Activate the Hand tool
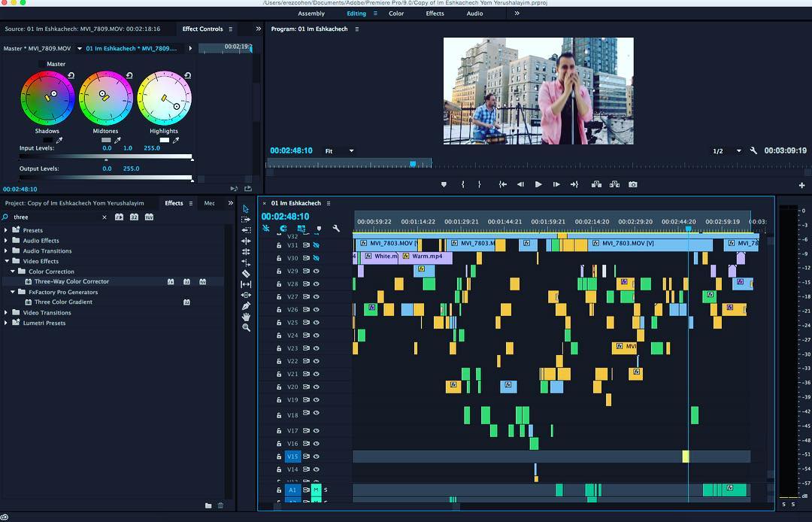This screenshot has height=522, width=812. pos(246,317)
